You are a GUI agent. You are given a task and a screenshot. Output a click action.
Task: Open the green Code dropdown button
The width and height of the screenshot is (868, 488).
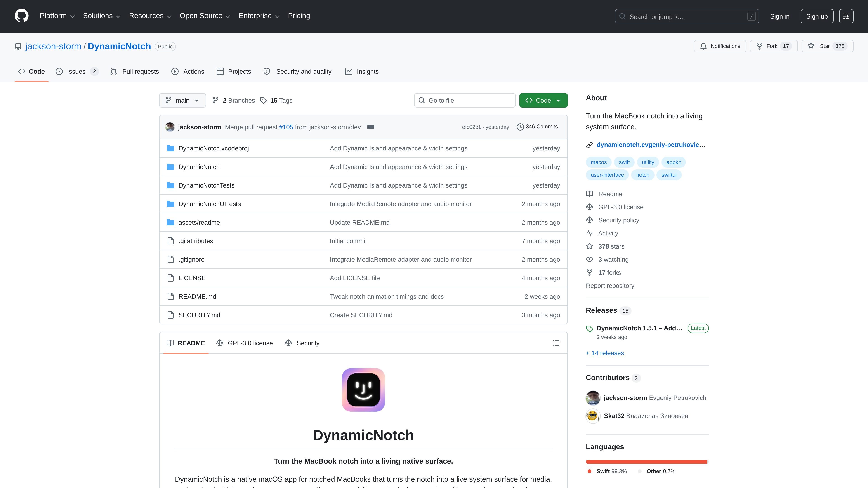click(x=543, y=100)
